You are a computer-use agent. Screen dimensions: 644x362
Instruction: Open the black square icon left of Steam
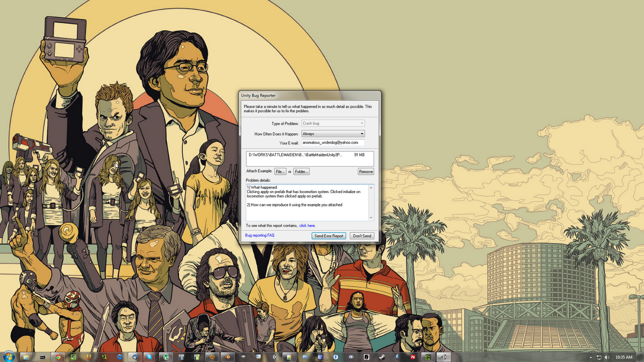tap(366, 357)
